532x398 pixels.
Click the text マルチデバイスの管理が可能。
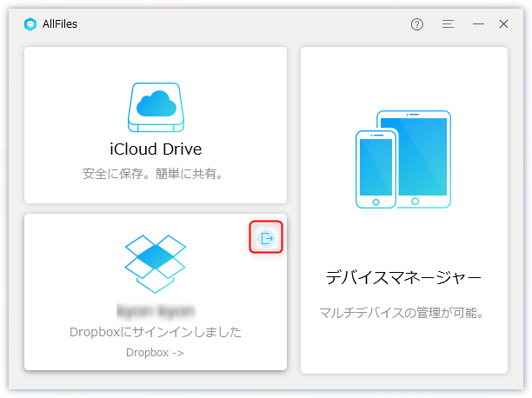402,313
